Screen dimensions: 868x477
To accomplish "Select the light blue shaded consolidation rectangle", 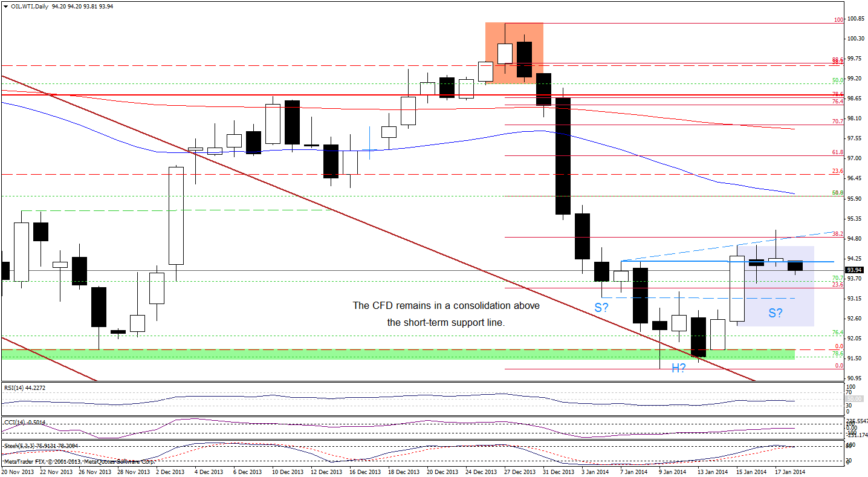I will pyautogui.click(x=776, y=286).
